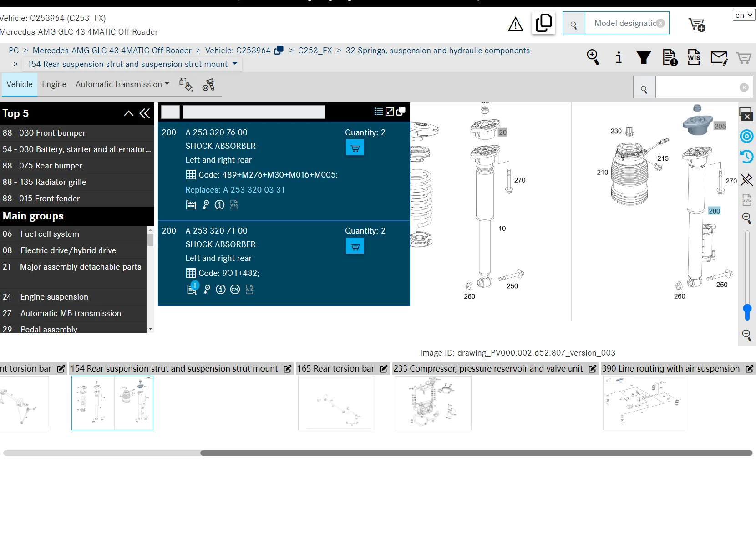
Task: Open 54 - 030 Battery, starter and alternator
Action: [x=77, y=149]
